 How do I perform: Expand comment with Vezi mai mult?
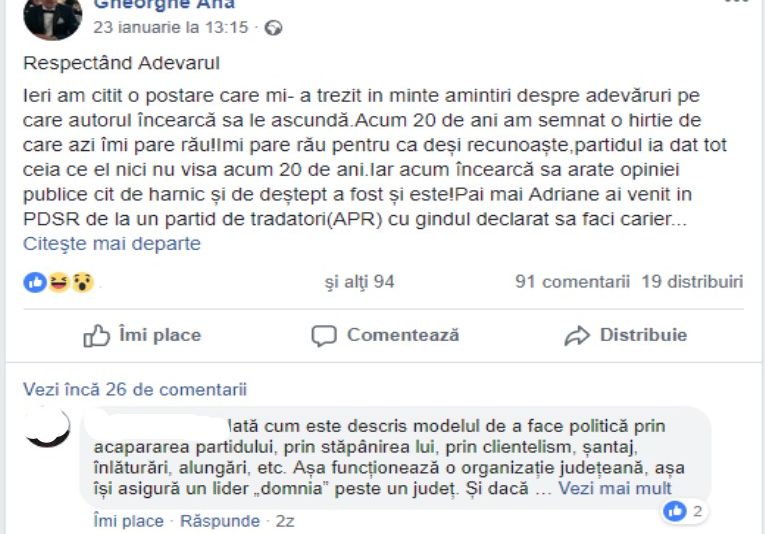pyautogui.click(x=615, y=488)
